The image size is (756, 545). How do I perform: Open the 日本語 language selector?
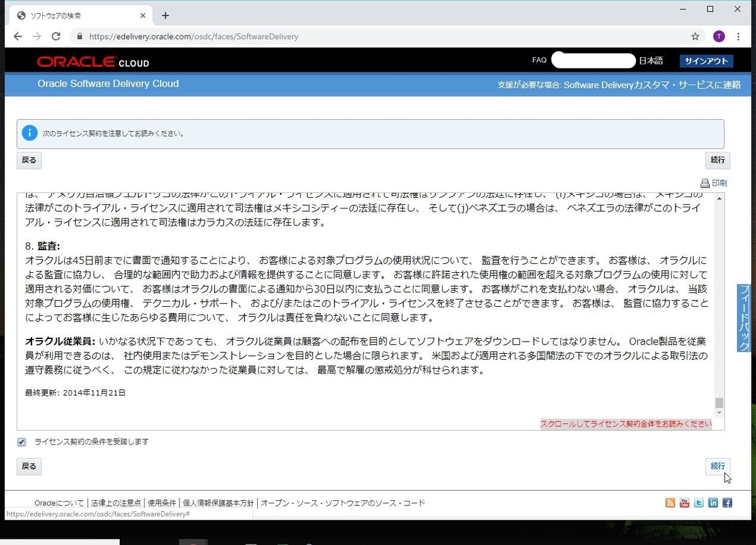(651, 60)
